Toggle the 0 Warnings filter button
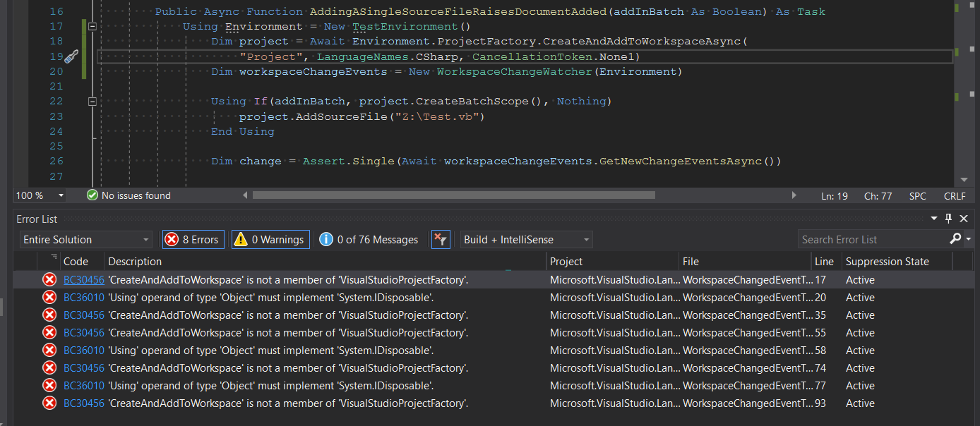This screenshot has height=426, width=980. coord(270,240)
